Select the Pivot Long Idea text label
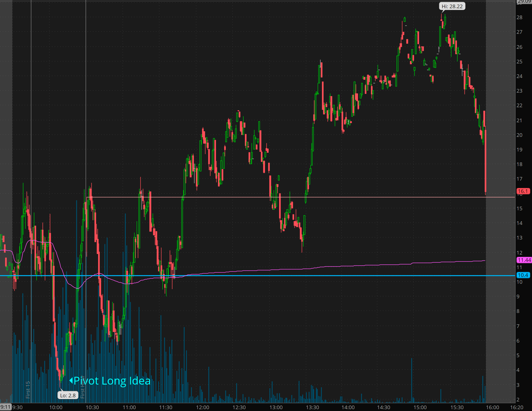 tap(112, 380)
